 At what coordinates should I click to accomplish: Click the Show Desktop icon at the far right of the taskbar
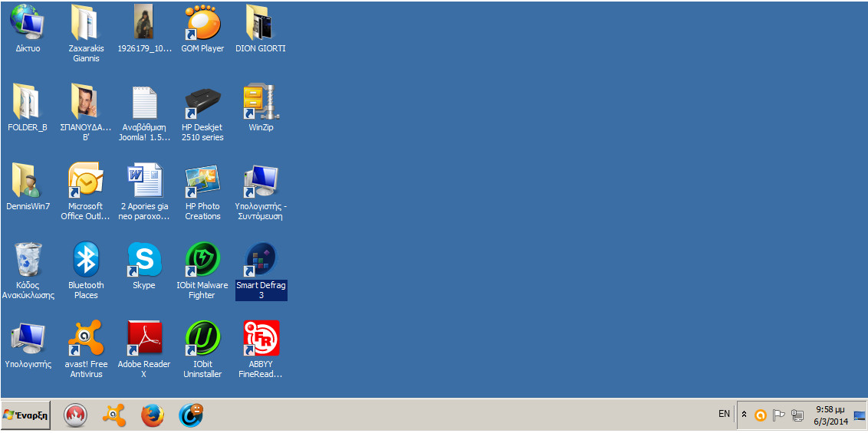pos(860,415)
